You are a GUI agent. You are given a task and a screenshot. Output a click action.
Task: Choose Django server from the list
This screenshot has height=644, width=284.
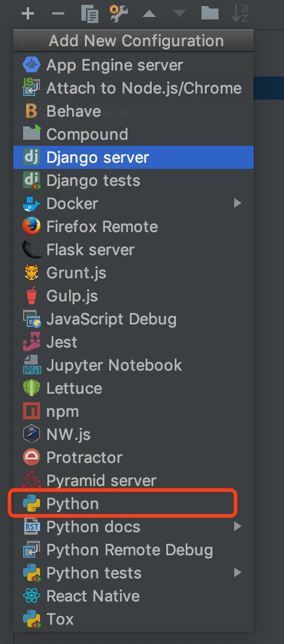(x=134, y=157)
